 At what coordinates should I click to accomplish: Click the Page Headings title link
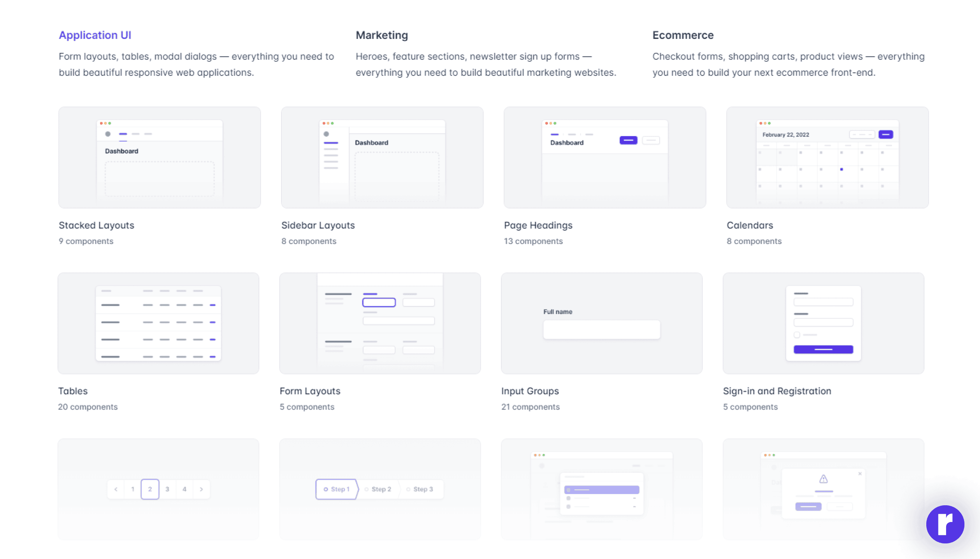[538, 225]
